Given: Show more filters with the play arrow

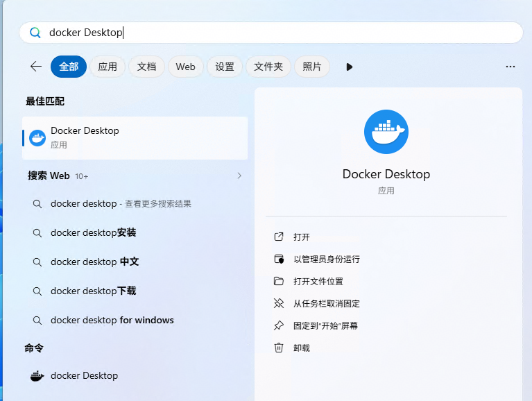Looking at the screenshot, I should pos(350,67).
